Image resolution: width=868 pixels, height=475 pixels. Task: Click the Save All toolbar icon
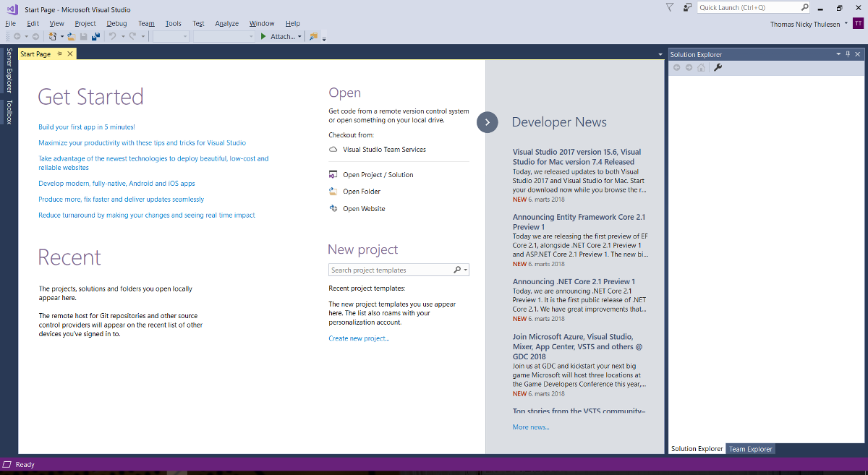pyautogui.click(x=95, y=36)
